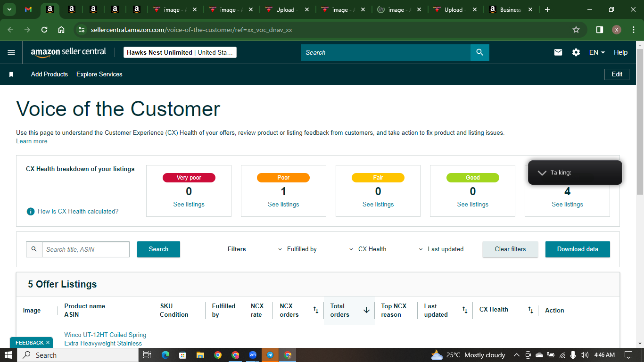Screen dimensions: 644x362
Task: Open the messages envelope icon
Action: (x=558, y=52)
